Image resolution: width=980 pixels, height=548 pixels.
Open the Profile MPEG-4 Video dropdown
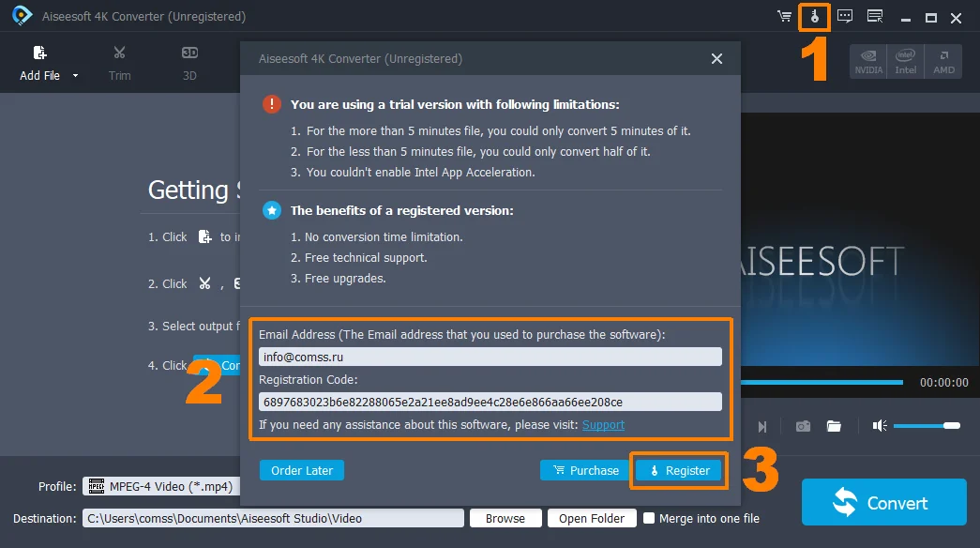[161, 486]
